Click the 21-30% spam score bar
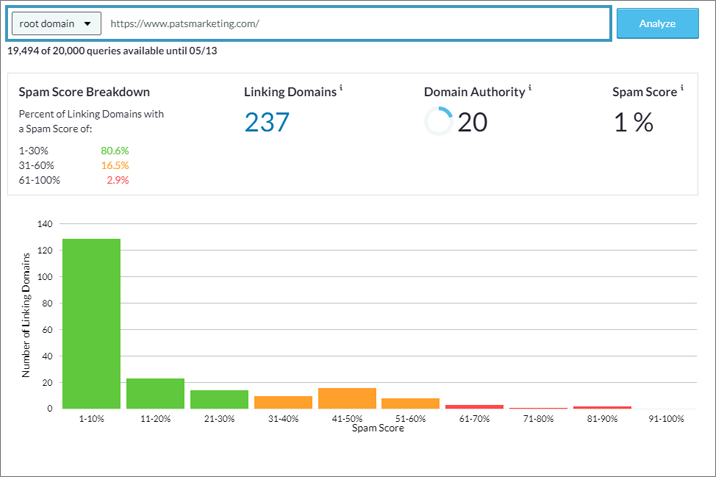 (219, 399)
